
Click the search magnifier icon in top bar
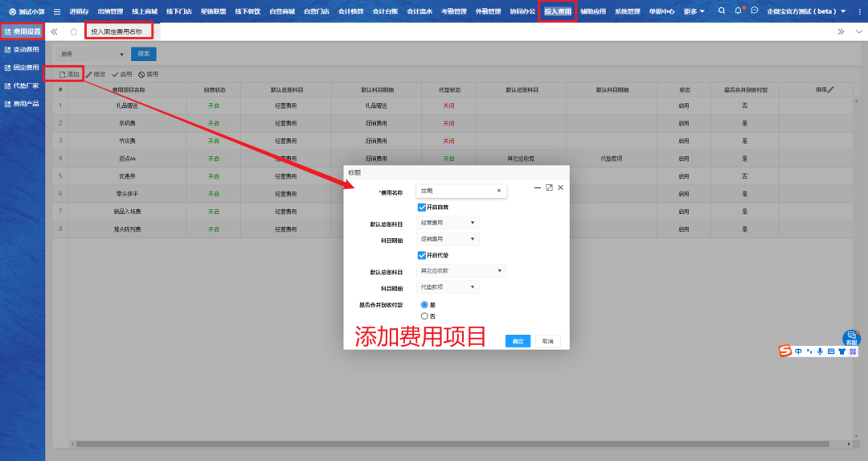tap(721, 11)
